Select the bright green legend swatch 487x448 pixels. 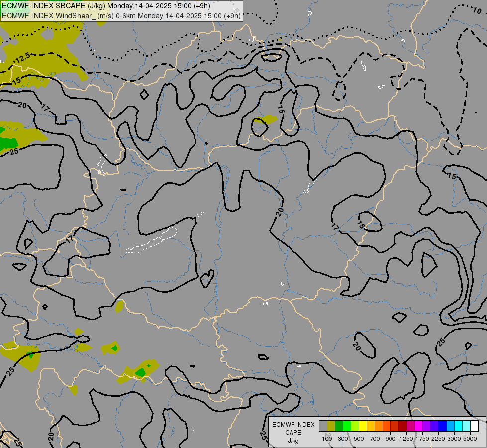point(347,426)
